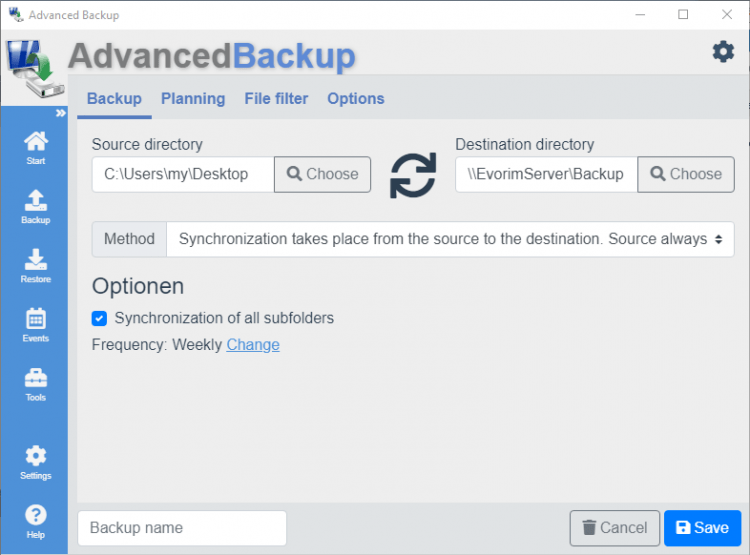Click the Optionen heading
This screenshot has height=555, width=750.
[138, 286]
